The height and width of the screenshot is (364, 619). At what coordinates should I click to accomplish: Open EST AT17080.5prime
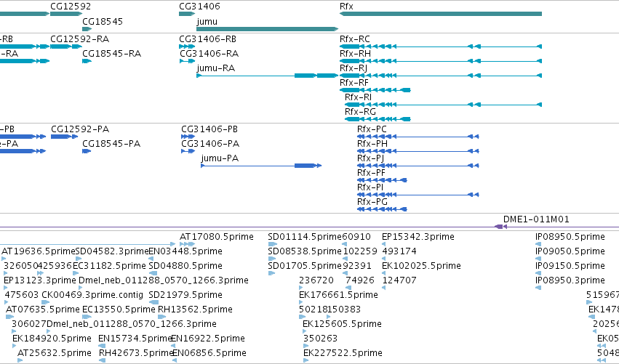[x=216, y=237]
